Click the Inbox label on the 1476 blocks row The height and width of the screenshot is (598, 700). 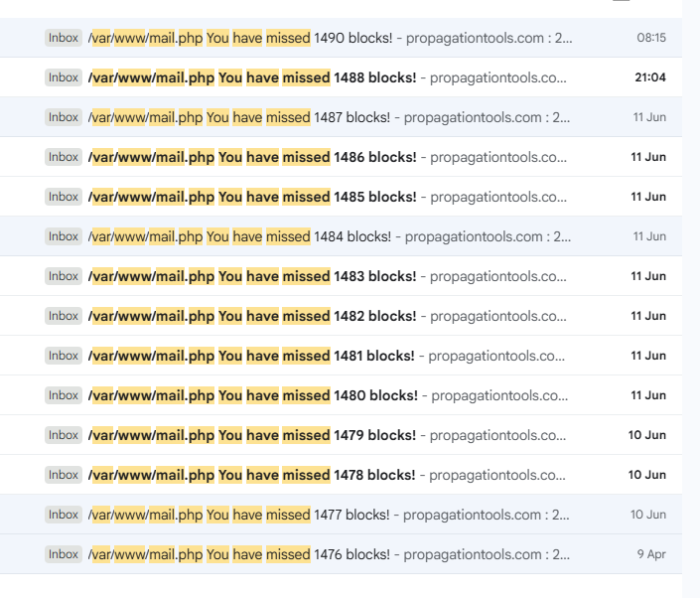coord(64,554)
